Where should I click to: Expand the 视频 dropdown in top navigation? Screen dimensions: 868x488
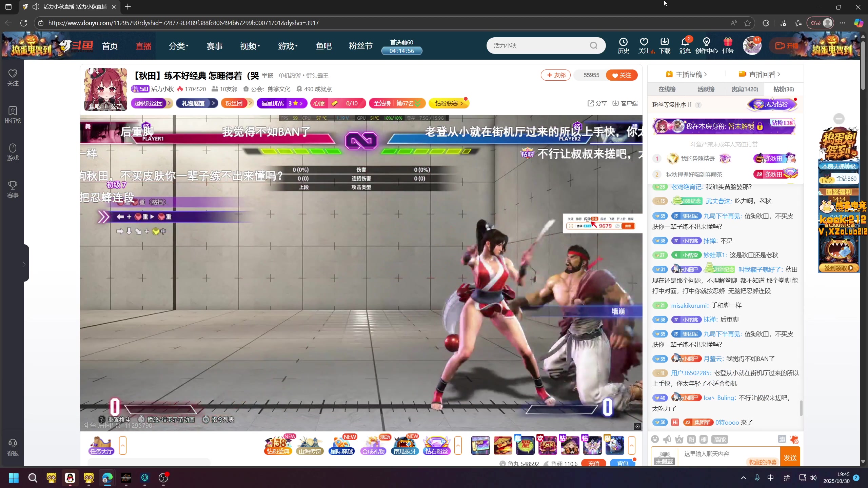pos(250,46)
